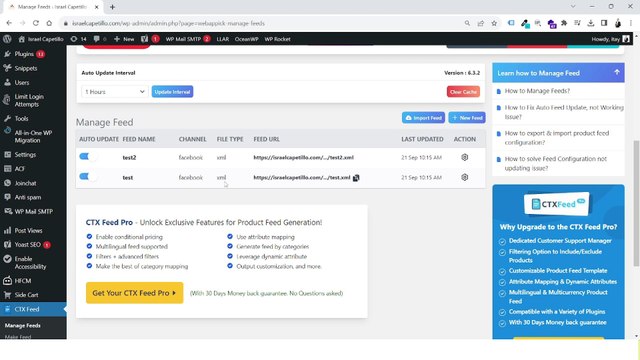This screenshot has height=360, width=640.
Task: Collapse Learn how to Manage Feed panel
Action: click(x=617, y=72)
